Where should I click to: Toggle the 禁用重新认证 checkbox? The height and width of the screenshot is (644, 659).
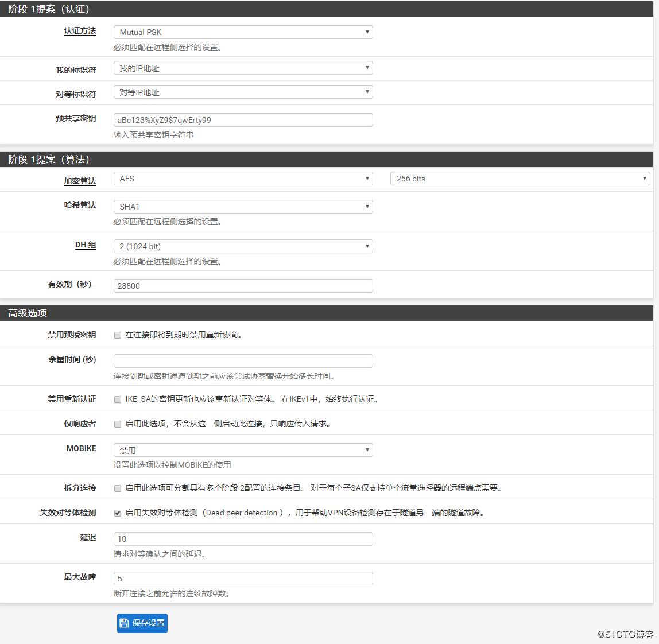coord(118,399)
